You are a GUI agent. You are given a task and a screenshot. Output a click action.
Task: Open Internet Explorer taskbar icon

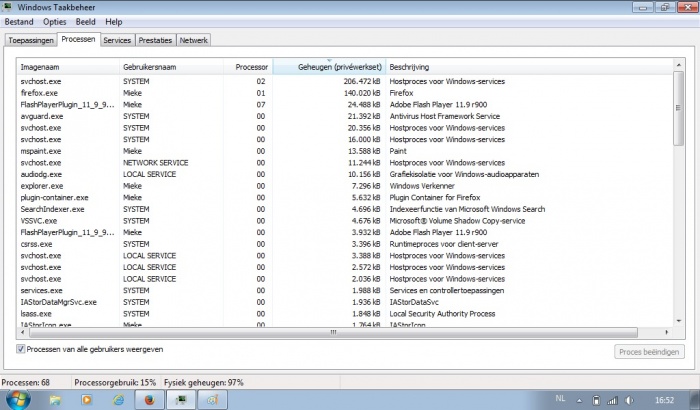click(x=118, y=400)
